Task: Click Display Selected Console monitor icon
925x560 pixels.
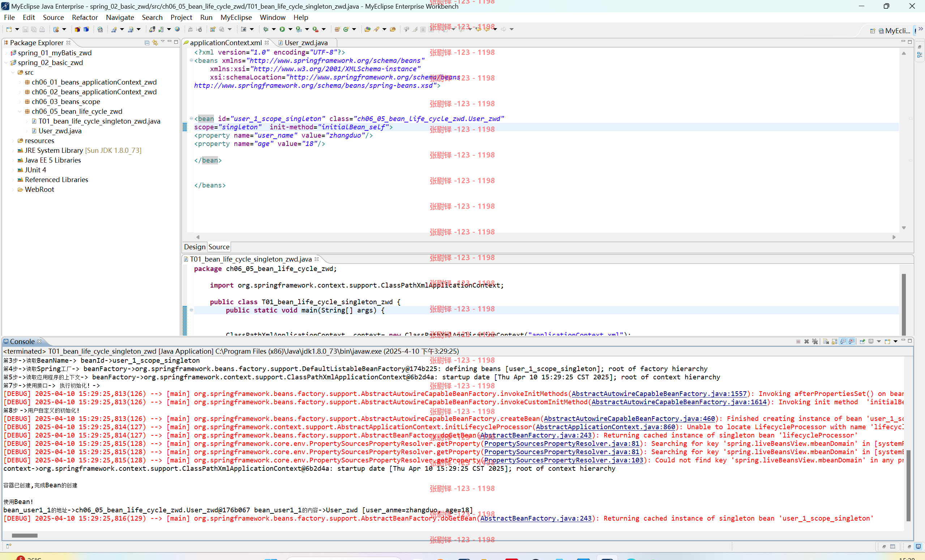Action: 871,341
